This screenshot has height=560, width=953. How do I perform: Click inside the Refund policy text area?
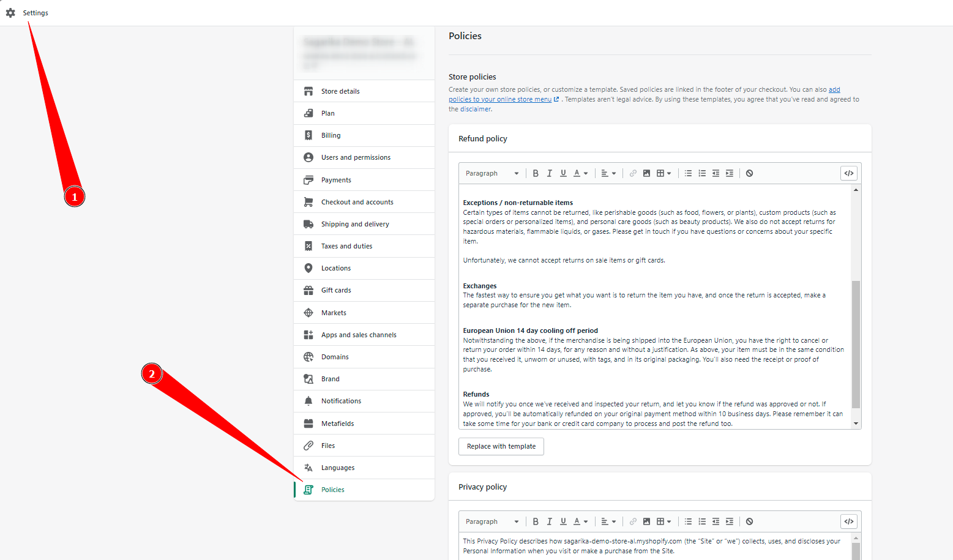pyautogui.click(x=655, y=307)
